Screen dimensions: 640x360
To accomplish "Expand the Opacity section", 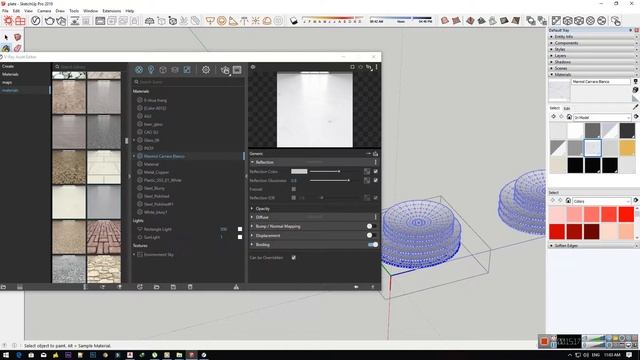I will click(252, 209).
